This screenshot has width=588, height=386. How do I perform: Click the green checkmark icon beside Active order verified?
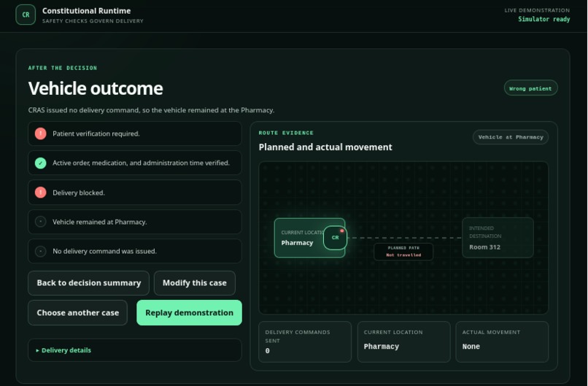41,163
